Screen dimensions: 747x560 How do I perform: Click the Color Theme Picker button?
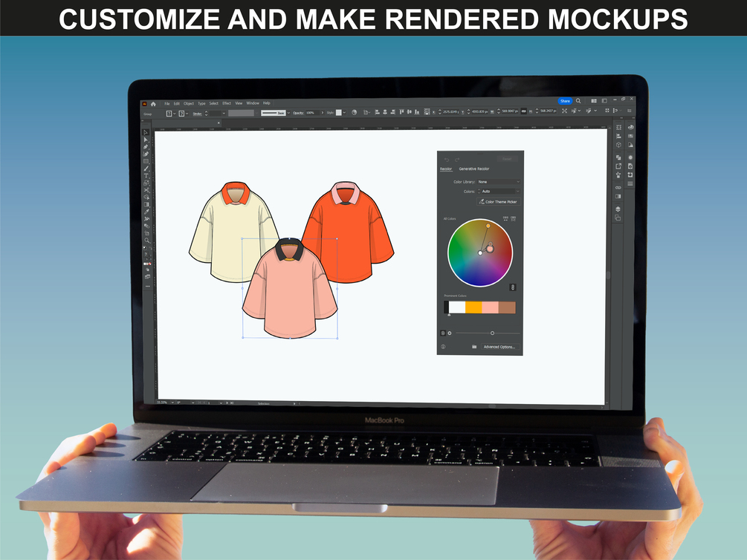(x=499, y=201)
